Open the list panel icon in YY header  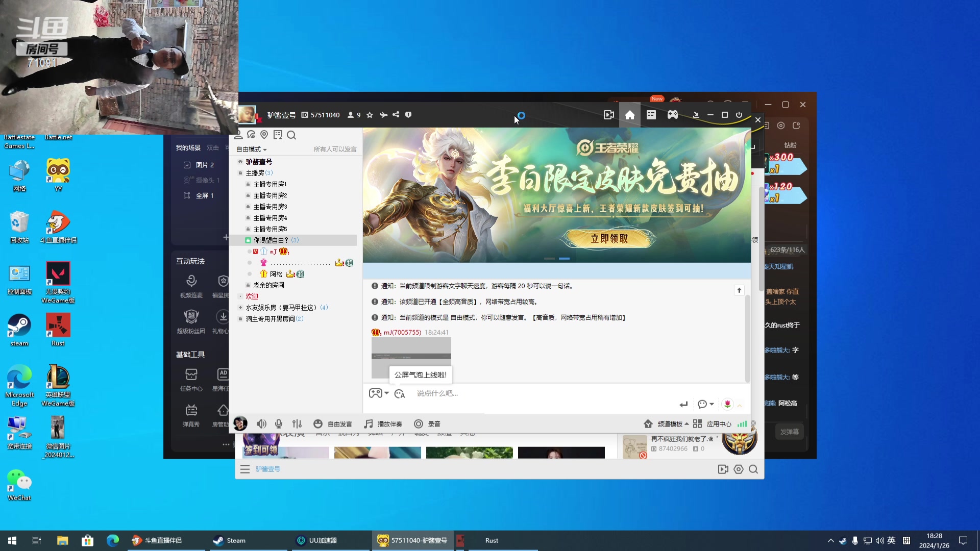tap(651, 115)
